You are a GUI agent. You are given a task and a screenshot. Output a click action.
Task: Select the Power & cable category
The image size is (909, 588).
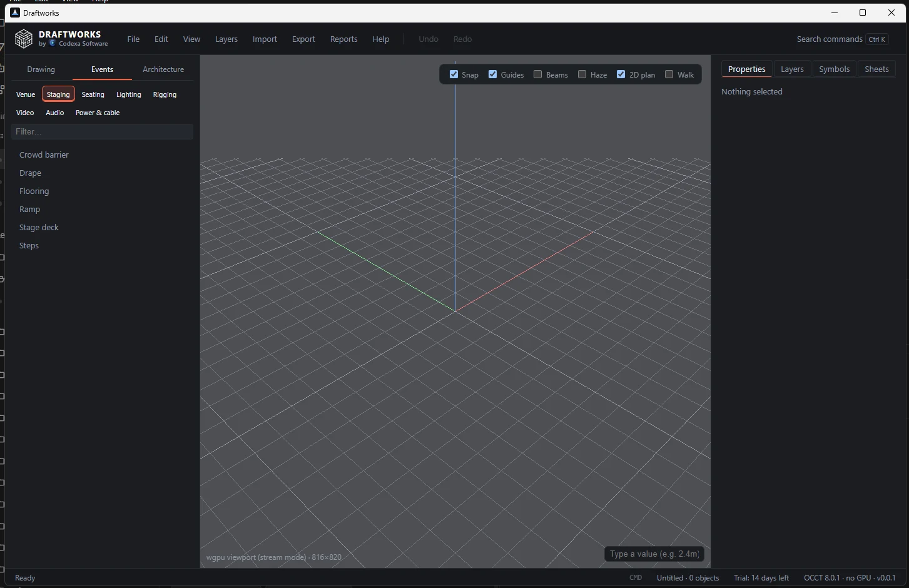98,113
